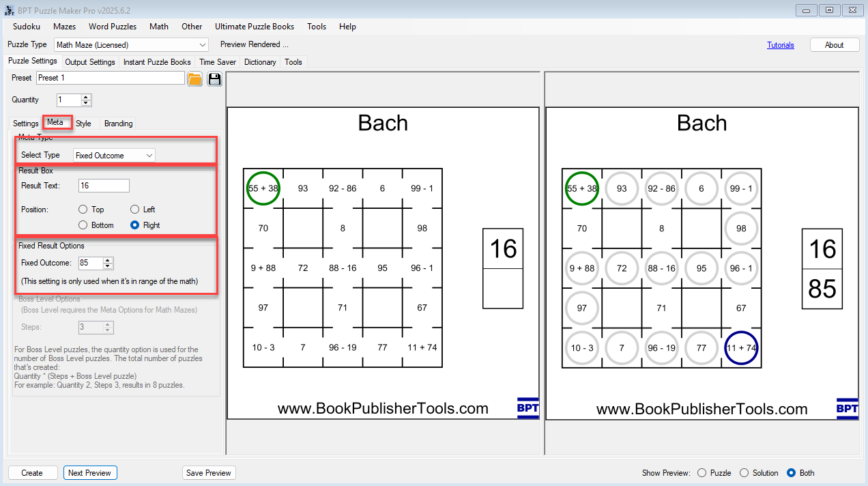Image resolution: width=868 pixels, height=486 pixels.
Task: Increment the Fixed Outcome value with the up arrow
Action: [106, 260]
